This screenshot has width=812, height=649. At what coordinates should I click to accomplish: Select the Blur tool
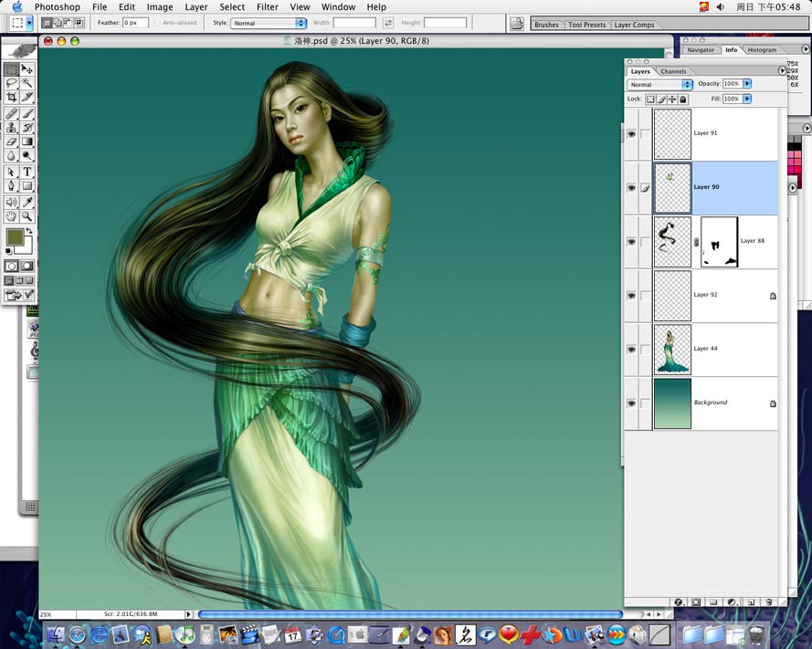click(11, 155)
